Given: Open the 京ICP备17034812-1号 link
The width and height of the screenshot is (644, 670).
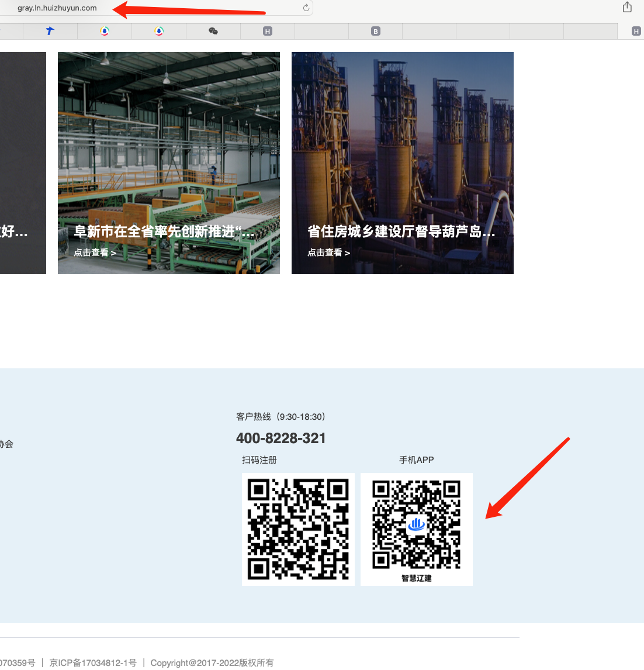Looking at the screenshot, I should [93, 663].
